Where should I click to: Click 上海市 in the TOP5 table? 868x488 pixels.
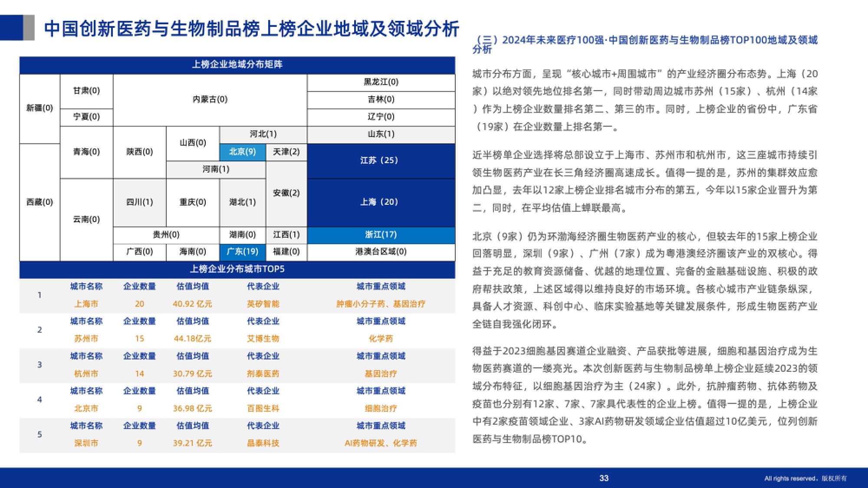(86, 304)
